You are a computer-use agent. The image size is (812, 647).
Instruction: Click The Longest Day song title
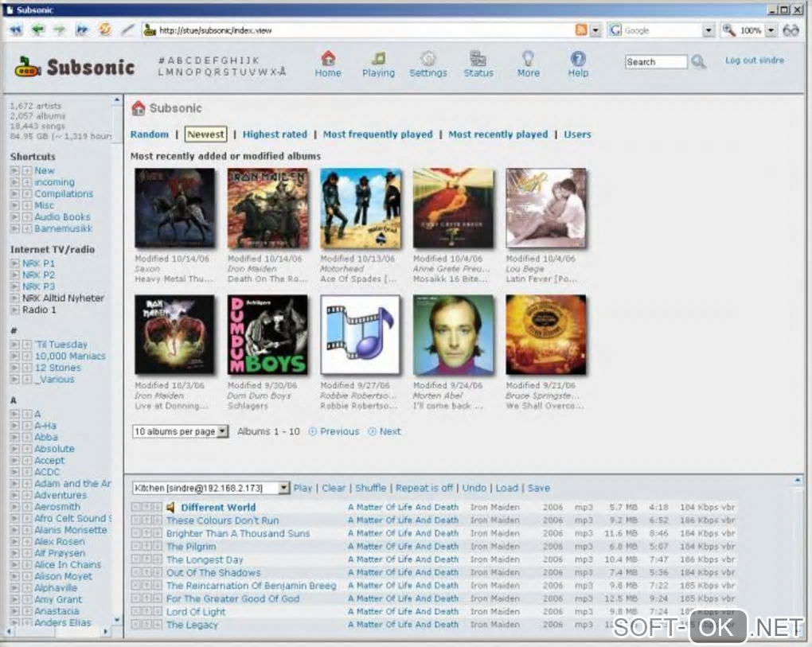205,559
